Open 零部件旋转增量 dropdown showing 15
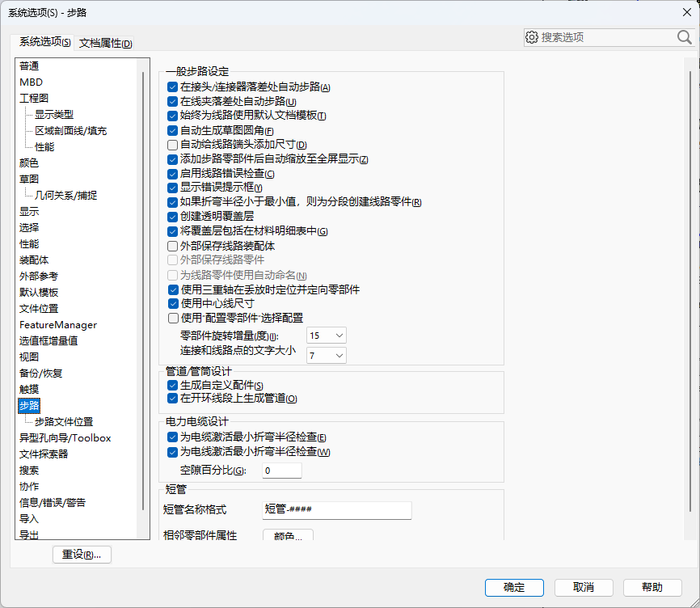The image size is (700, 608). click(327, 336)
